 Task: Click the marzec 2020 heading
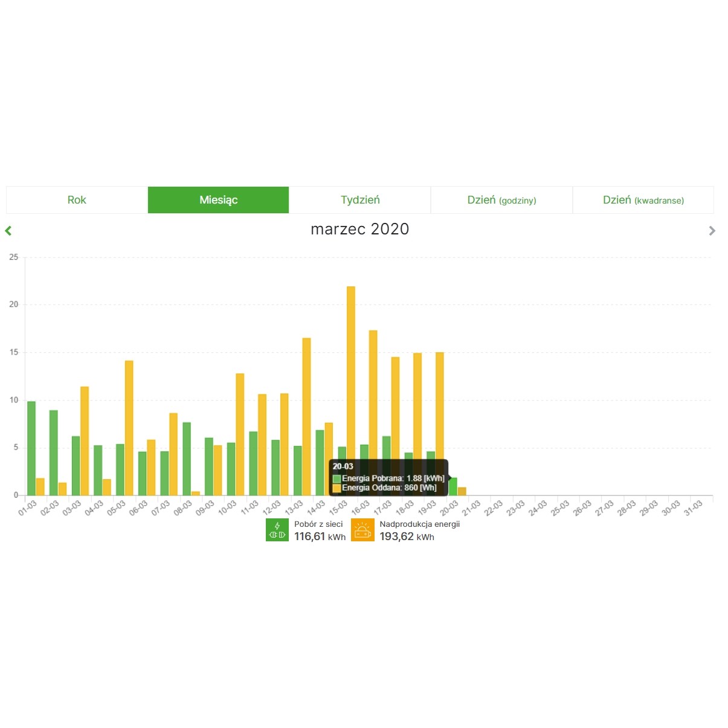pos(360,229)
